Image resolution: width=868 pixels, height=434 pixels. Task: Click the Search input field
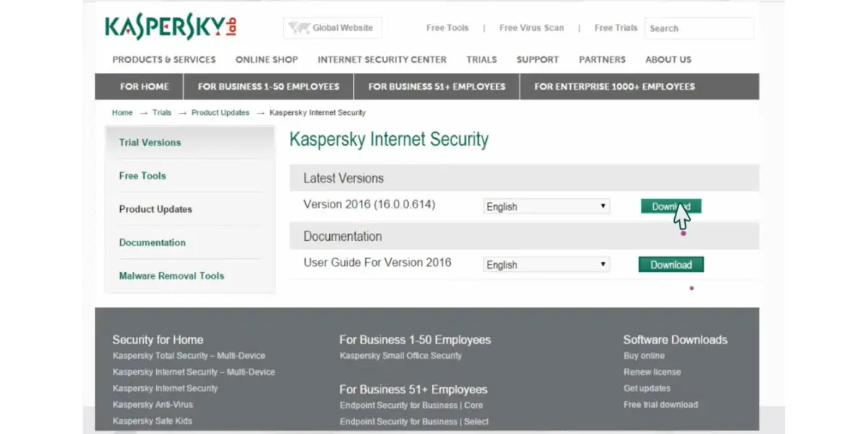point(699,28)
